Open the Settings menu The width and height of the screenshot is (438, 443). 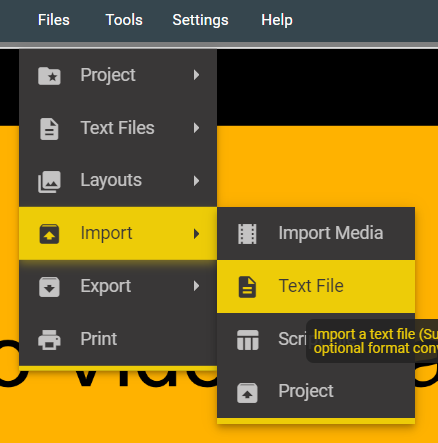click(x=200, y=20)
